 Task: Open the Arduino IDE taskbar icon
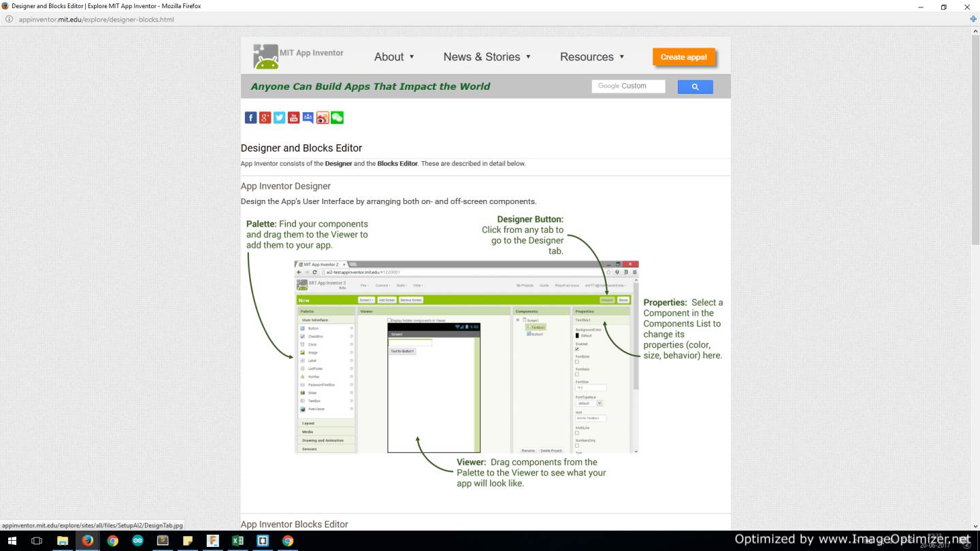(137, 541)
